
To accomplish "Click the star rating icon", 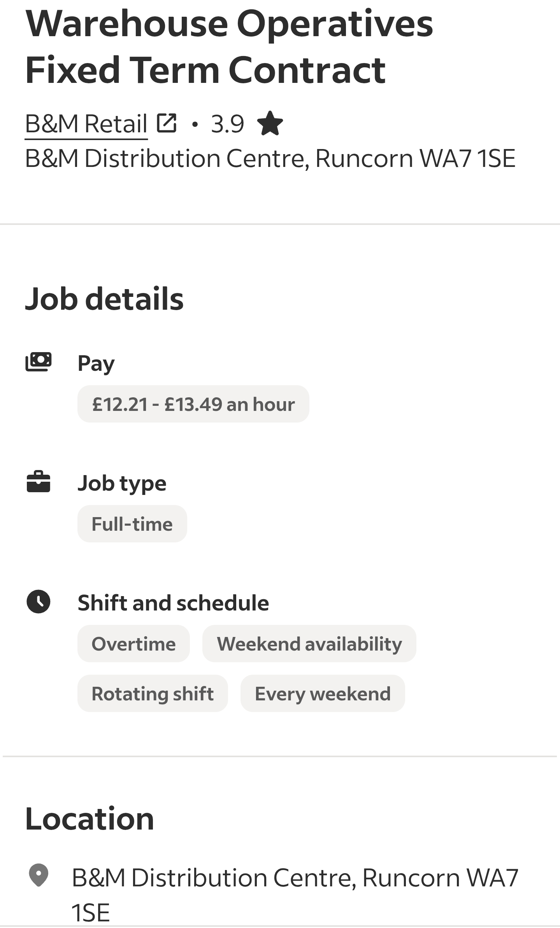I will (270, 123).
